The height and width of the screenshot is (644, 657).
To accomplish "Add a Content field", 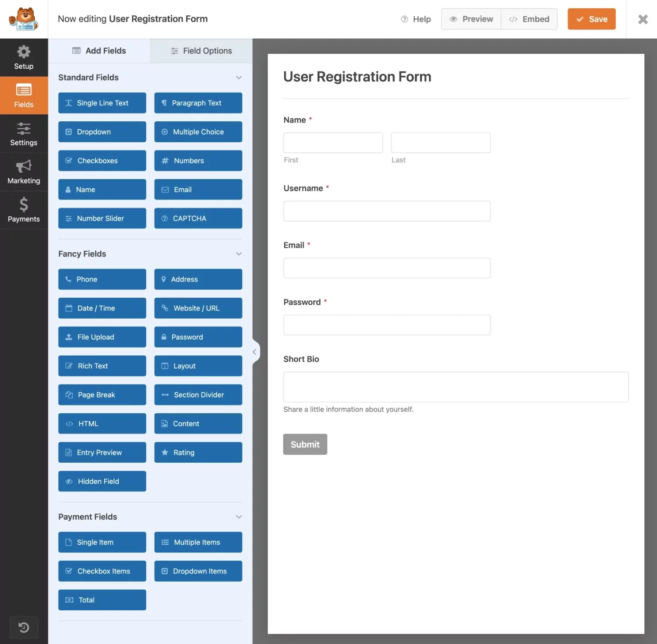I will tap(198, 424).
